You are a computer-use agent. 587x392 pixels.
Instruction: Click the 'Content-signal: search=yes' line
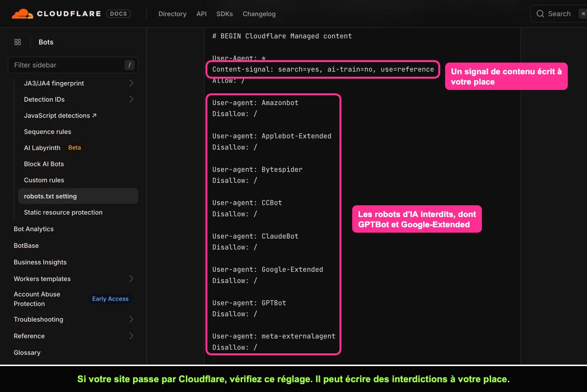323,69
